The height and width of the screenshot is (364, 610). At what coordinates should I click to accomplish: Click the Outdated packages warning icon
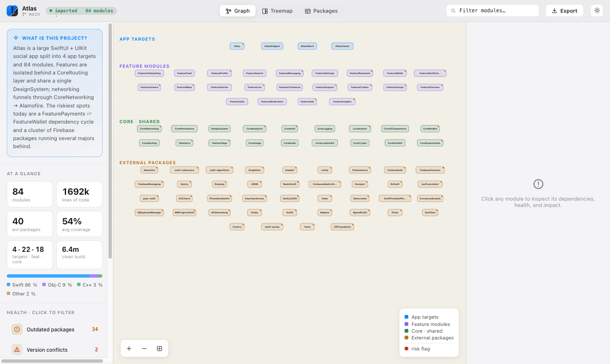click(x=17, y=329)
